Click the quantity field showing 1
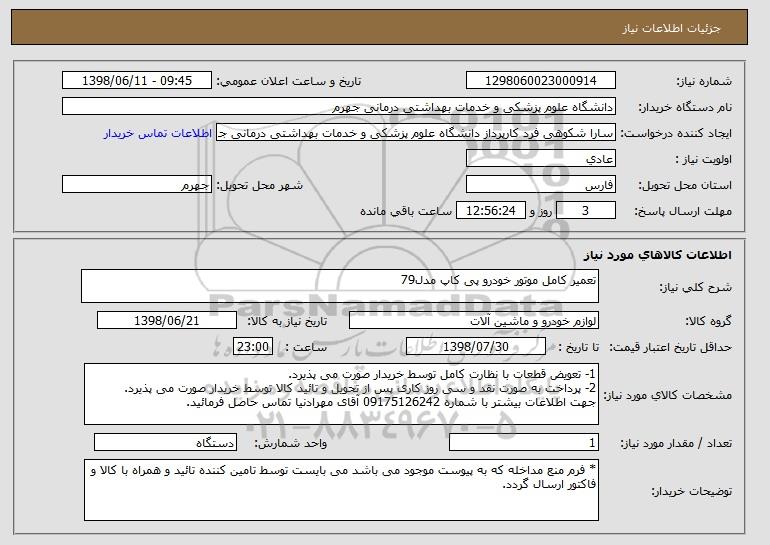 (x=524, y=442)
